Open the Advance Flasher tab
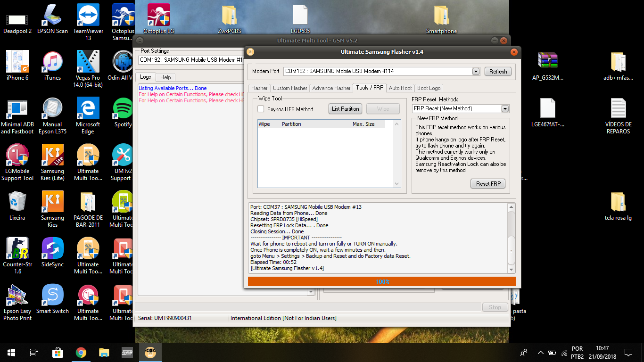Screen dimensions: 644x362 [331, 88]
